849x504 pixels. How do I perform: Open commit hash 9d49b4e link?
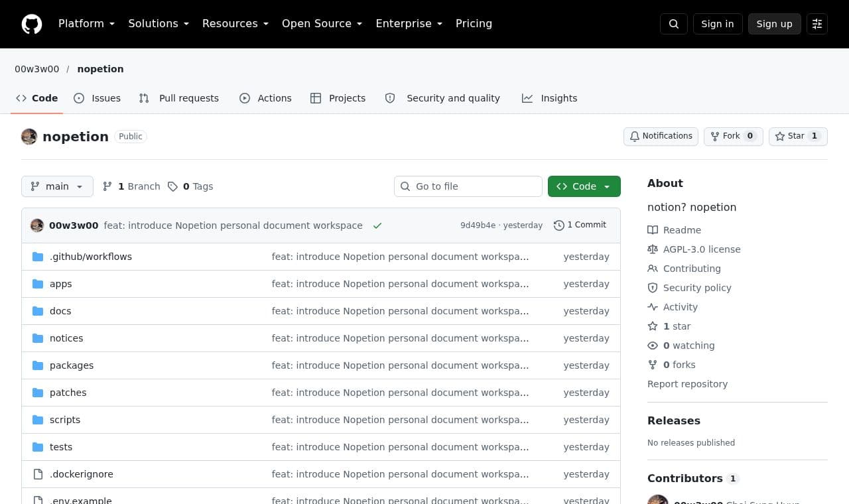[x=478, y=225]
